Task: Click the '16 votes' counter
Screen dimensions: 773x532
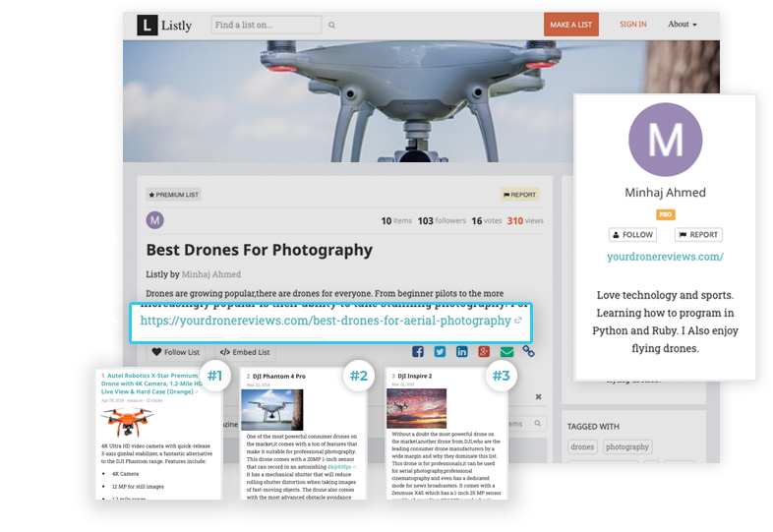Action: click(486, 221)
